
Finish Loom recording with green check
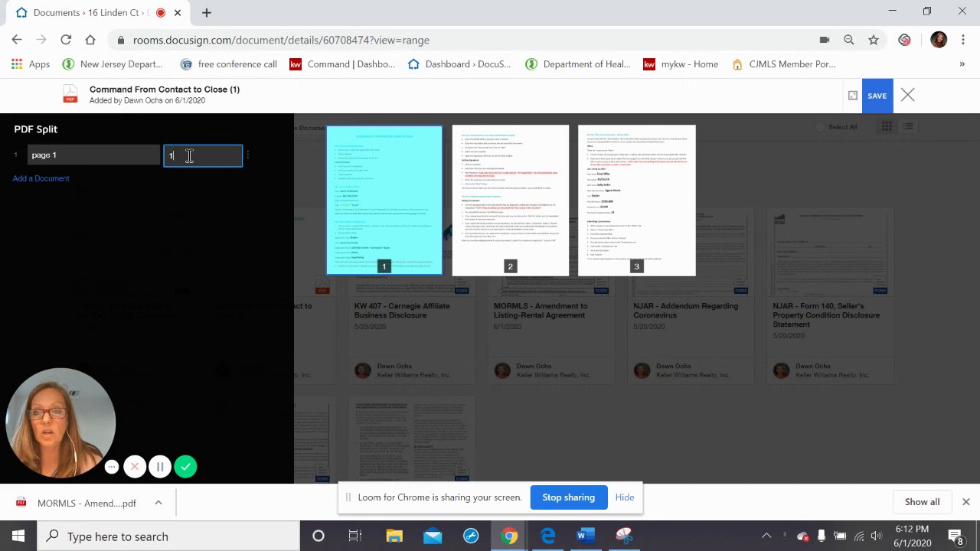pyautogui.click(x=185, y=467)
